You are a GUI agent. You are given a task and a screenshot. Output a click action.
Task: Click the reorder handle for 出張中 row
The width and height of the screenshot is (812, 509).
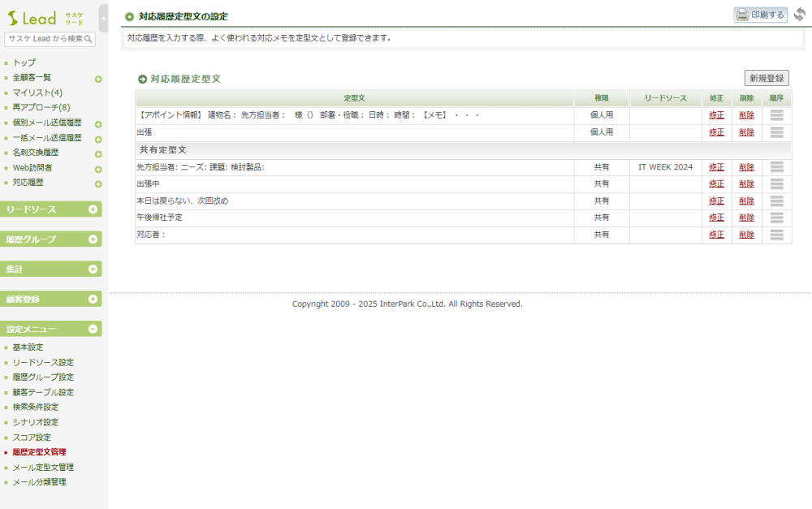coord(776,184)
